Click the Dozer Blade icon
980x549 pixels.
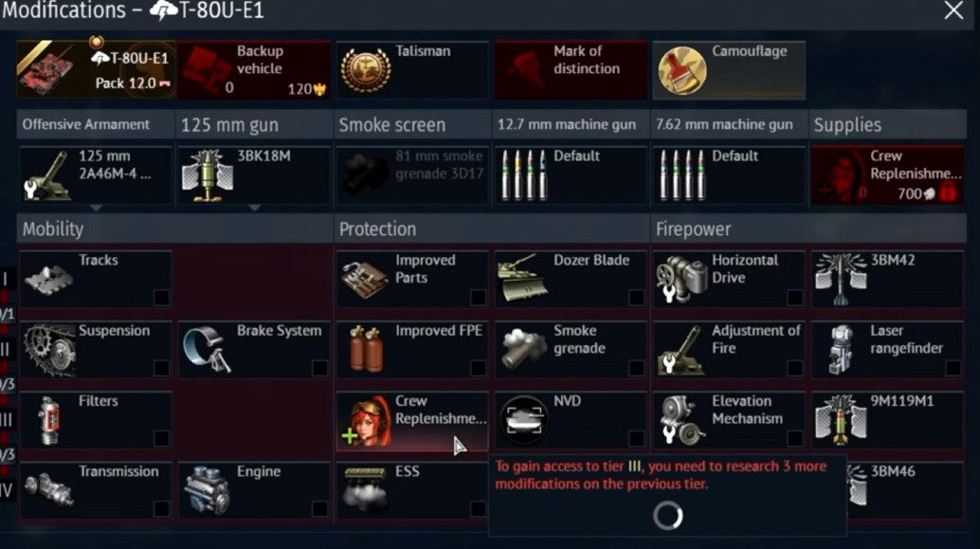522,278
